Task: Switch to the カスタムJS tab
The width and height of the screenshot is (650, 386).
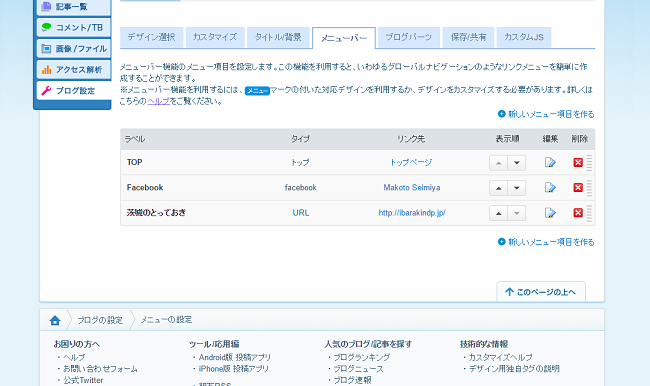Action: (x=524, y=37)
